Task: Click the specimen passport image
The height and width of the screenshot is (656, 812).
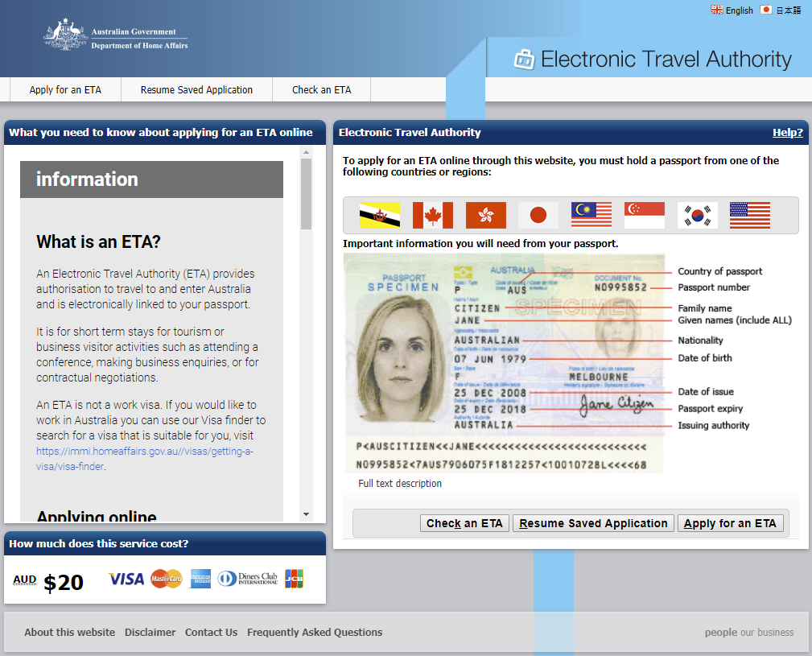Action: point(505,363)
